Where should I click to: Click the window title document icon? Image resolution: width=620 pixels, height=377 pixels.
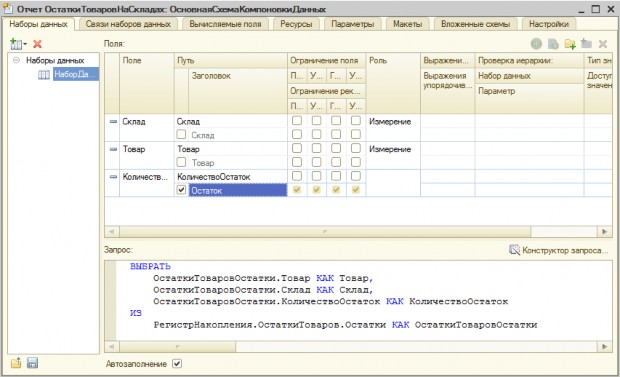pyautogui.click(x=8, y=8)
